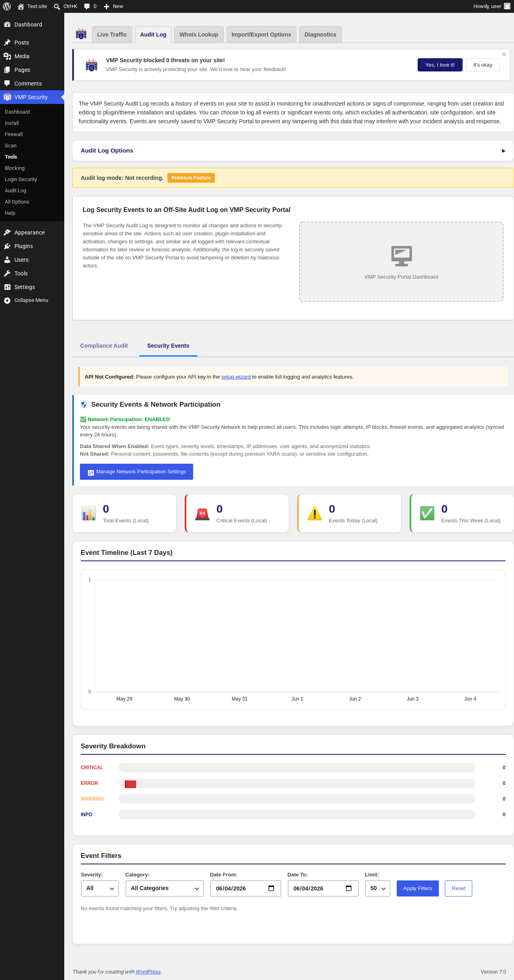Open the Test site home icon
This screenshot has height=980, width=514.
[21, 6]
